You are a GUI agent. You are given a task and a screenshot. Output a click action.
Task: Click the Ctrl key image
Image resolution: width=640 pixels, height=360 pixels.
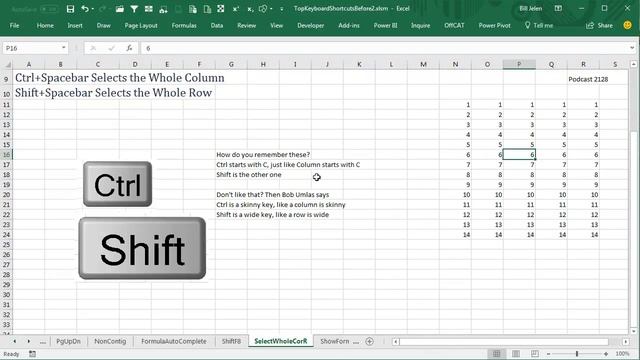point(118,184)
